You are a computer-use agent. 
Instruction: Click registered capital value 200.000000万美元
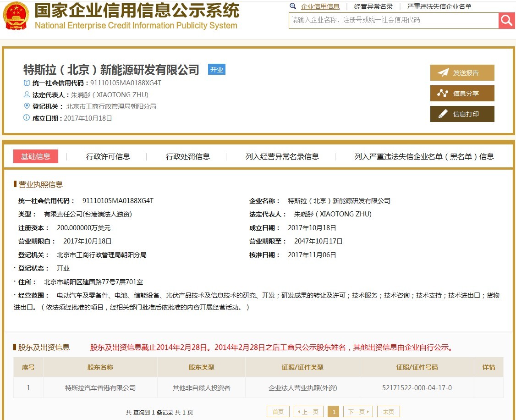click(x=83, y=228)
